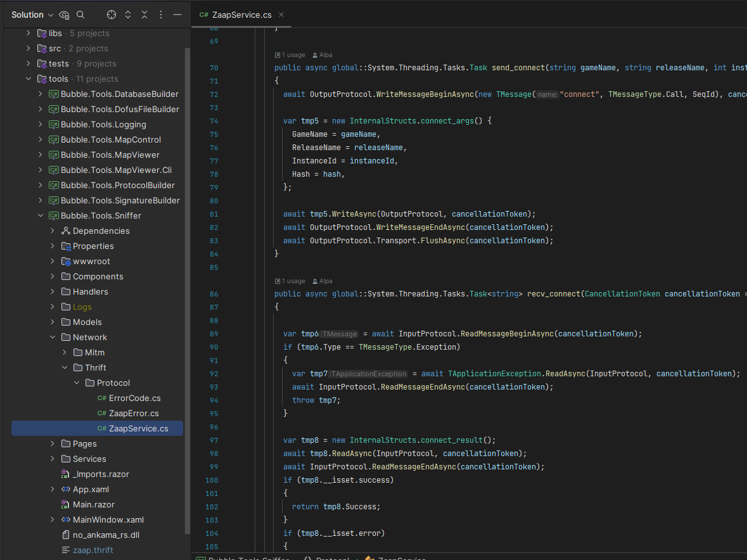
Task: Select Bubble.Tools.Logging project icon
Action: (x=54, y=125)
